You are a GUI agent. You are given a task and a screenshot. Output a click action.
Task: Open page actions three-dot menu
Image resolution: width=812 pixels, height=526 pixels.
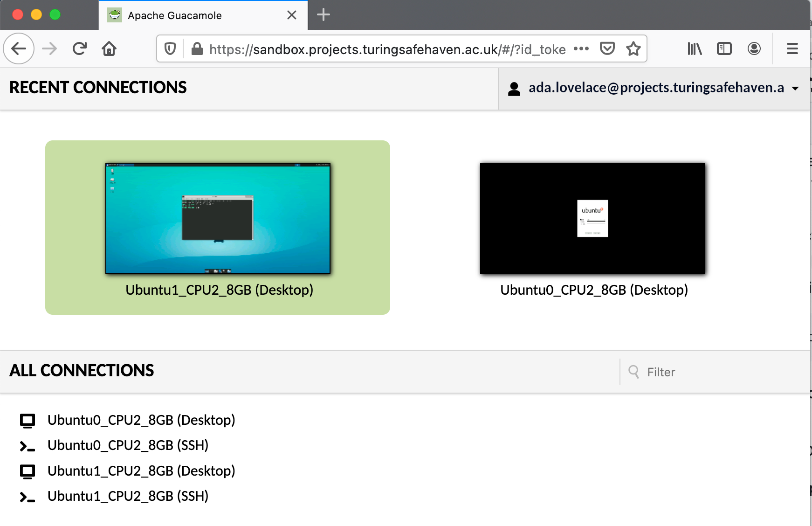point(581,48)
